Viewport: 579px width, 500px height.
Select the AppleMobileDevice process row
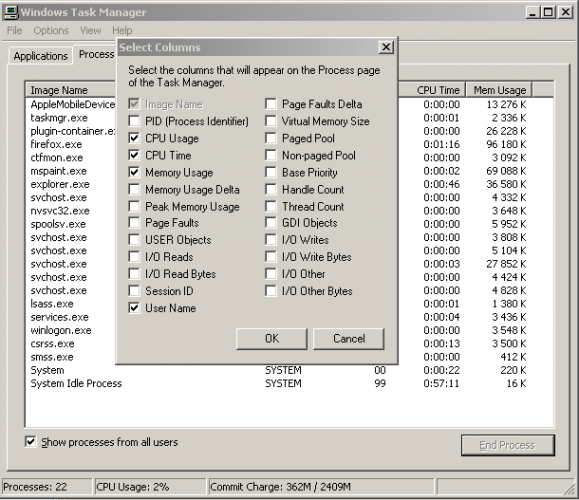(x=73, y=105)
